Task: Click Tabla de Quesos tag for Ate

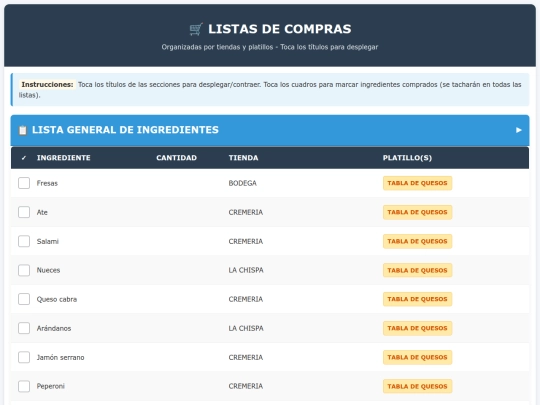Action: [417, 212]
